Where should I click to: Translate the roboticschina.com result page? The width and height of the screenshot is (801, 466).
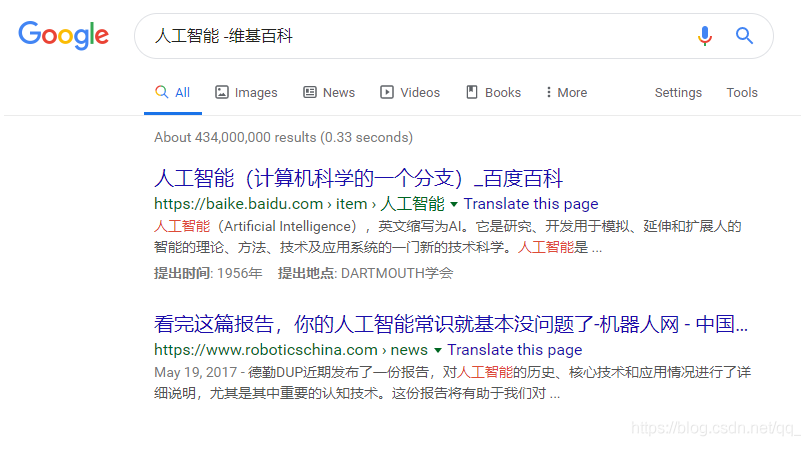[515, 350]
